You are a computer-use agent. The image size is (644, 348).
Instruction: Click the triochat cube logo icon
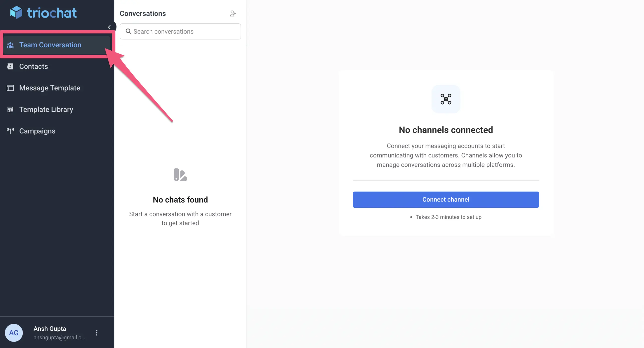pos(16,12)
